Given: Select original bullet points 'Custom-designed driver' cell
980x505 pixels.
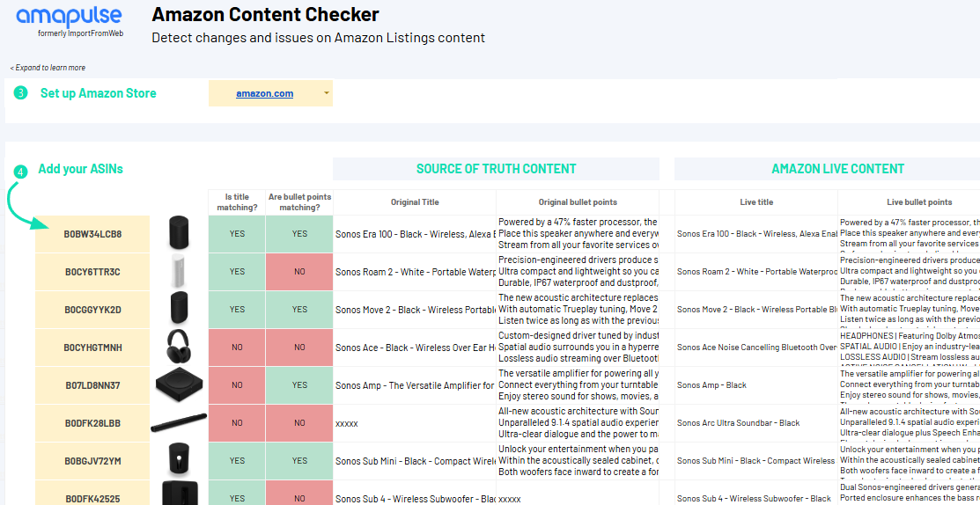Looking at the screenshot, I should [x=578, y=347].
